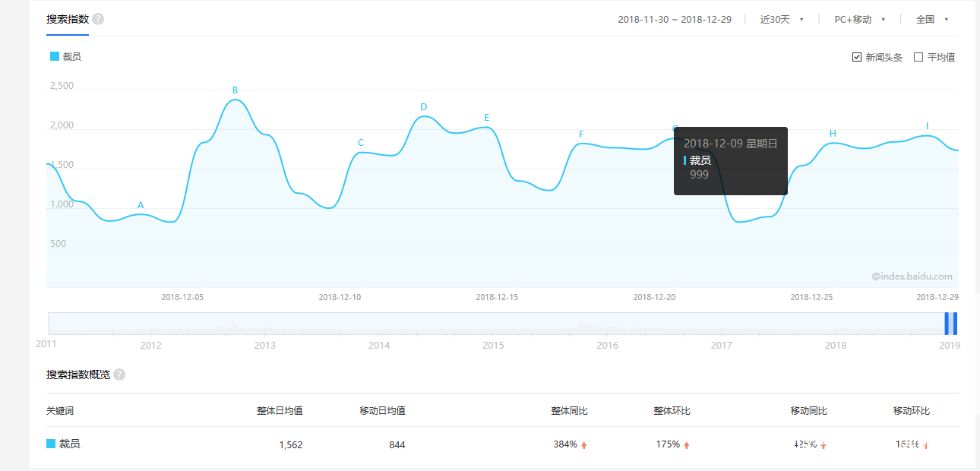Screen dimensions: 980x471
Task: Click the 整体日均值 column header
Action: coord(280,411)
